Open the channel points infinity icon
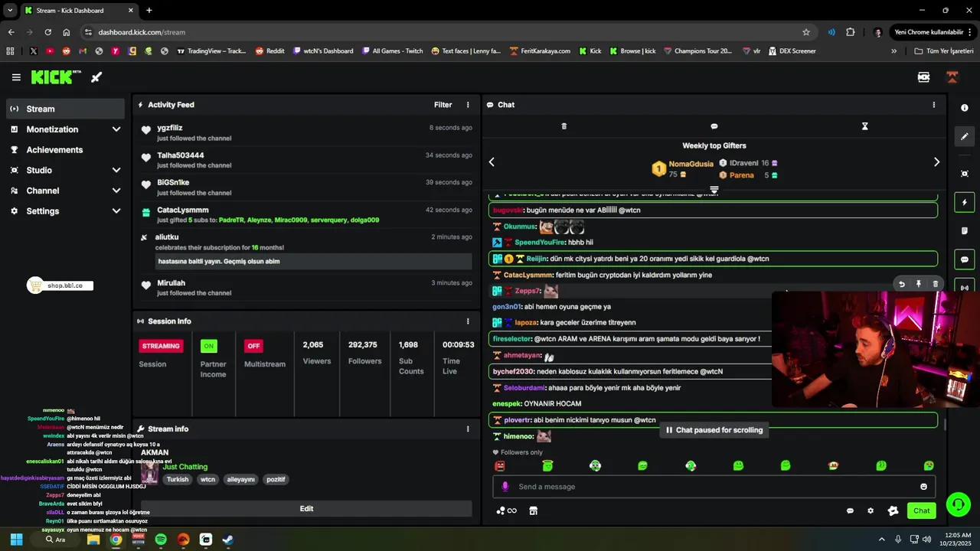The image size is (980, 551). [507, 510]
